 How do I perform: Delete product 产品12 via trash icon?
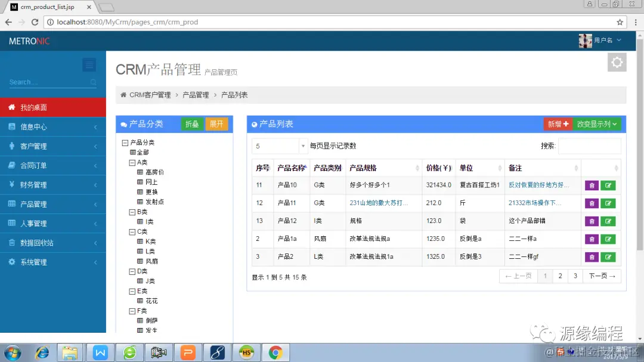coord(591,221)
